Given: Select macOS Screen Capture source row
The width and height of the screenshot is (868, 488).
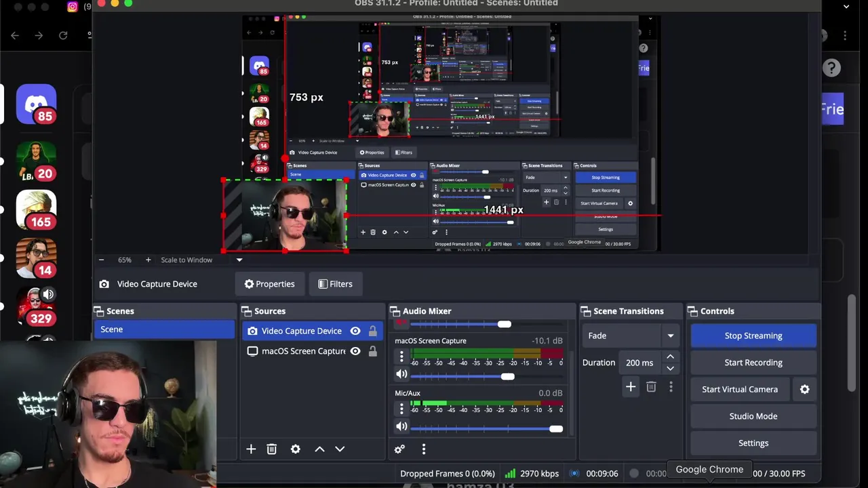Looking at the screenshot, I should pos(312,351).
